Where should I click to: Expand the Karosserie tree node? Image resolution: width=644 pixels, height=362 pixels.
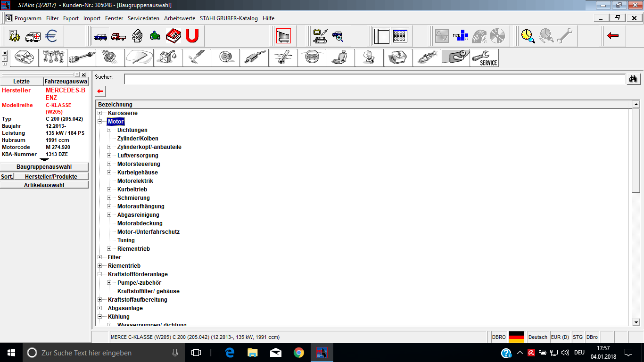pyautogui.click(x=99, y=113)
